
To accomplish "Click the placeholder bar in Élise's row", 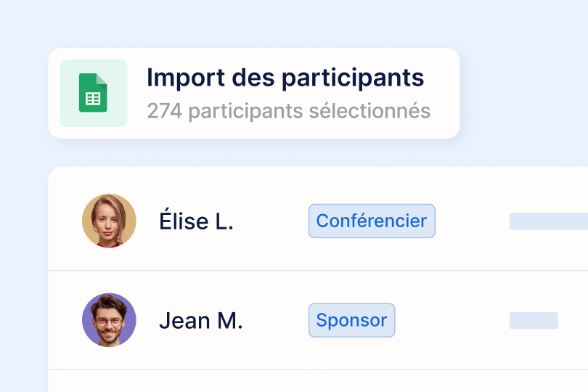I will pyautogui.click(x=548, y=221).
